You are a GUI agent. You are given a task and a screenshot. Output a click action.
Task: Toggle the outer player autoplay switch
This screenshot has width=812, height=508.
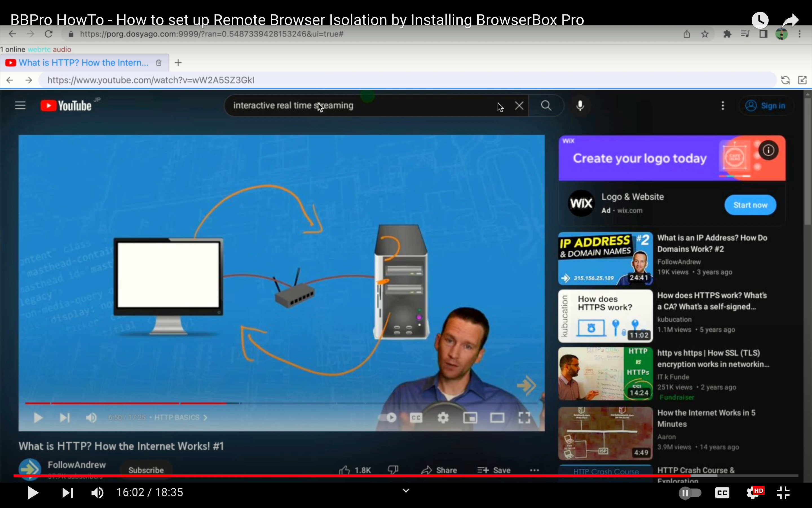690,493
